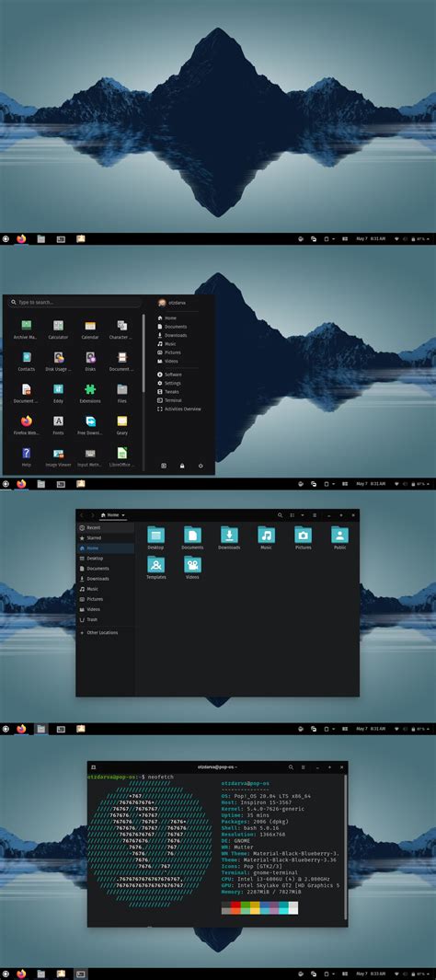The width and height of the screenshot is (436, 980).
Task: Click the power icon in the app menu
Action: click(x=201, y=466)
